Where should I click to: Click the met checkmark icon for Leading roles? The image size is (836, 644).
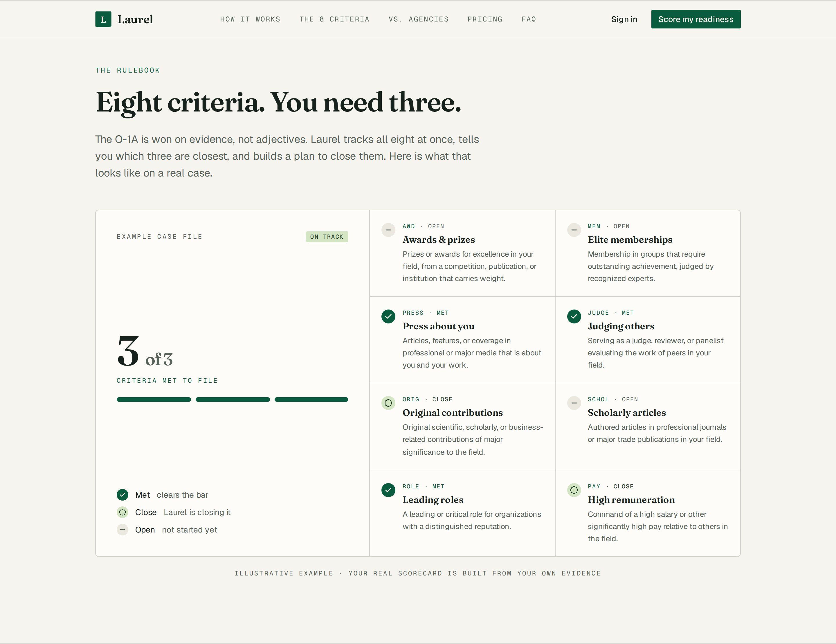[x=388, y=490]
